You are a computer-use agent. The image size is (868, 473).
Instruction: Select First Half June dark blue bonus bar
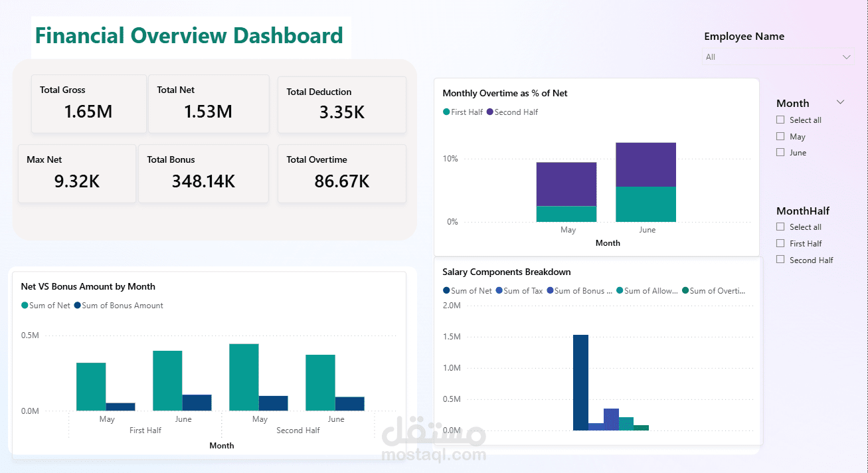pos(197,403)
